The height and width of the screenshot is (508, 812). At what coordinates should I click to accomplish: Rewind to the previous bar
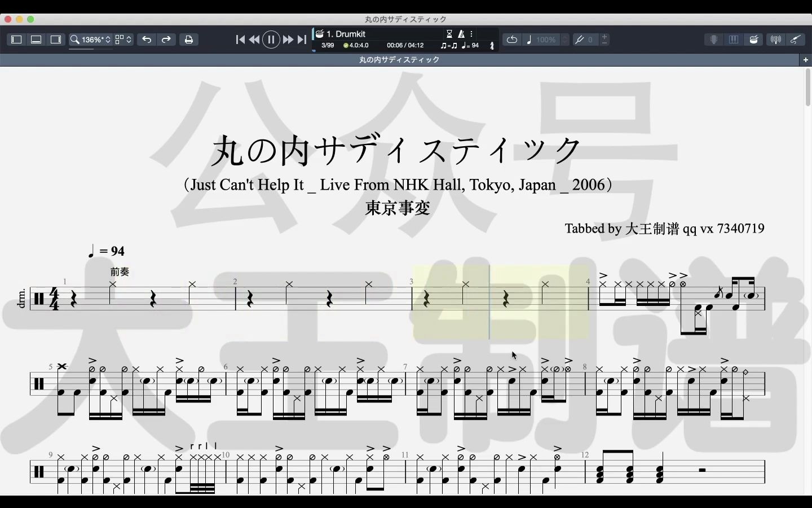(254, 40)
